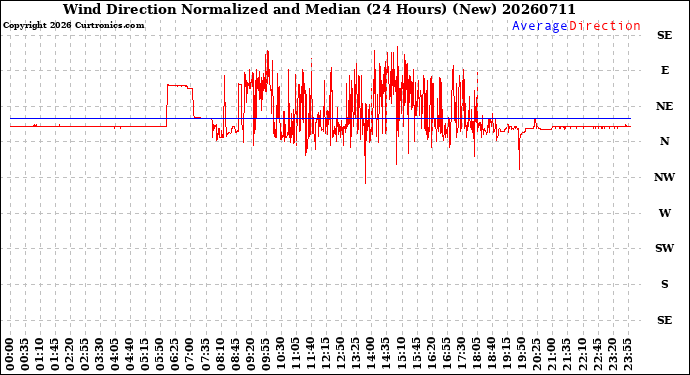Click the 11:05 time label
This screenshot has height=375, width=690.
click(295, 354)
